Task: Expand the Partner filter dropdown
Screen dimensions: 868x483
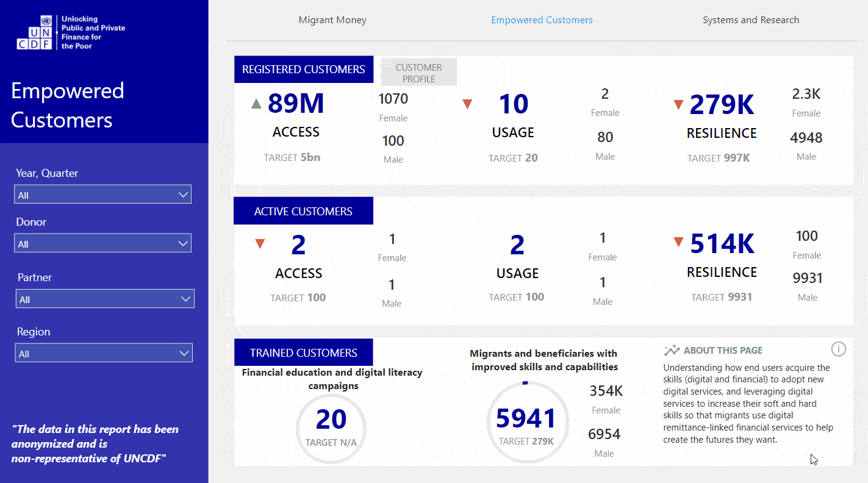Action: click(104, 299)
